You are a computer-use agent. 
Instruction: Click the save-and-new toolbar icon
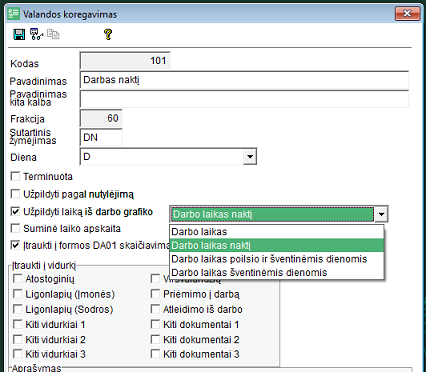36,34
